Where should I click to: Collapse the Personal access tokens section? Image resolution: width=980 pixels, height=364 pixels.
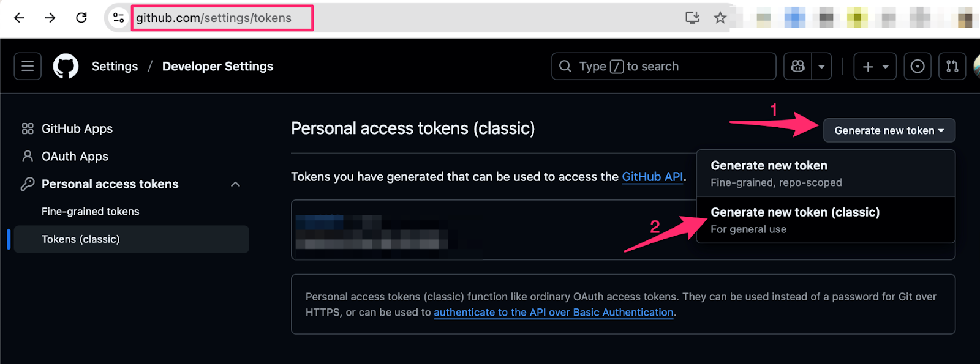click(235, 184)
